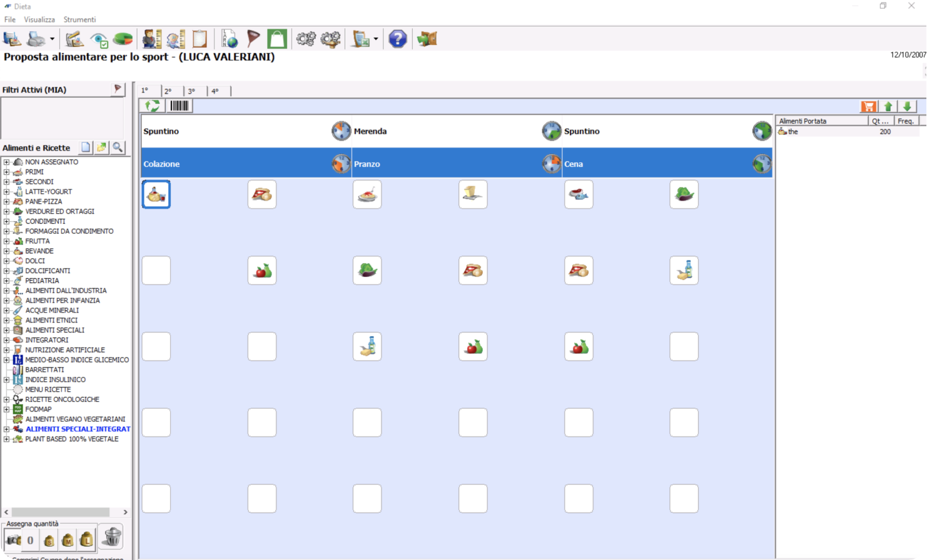This screenshot has width=927, height=560.
Task: Assign medium quantity with the M weight
Action: click(x=68, y=539)
